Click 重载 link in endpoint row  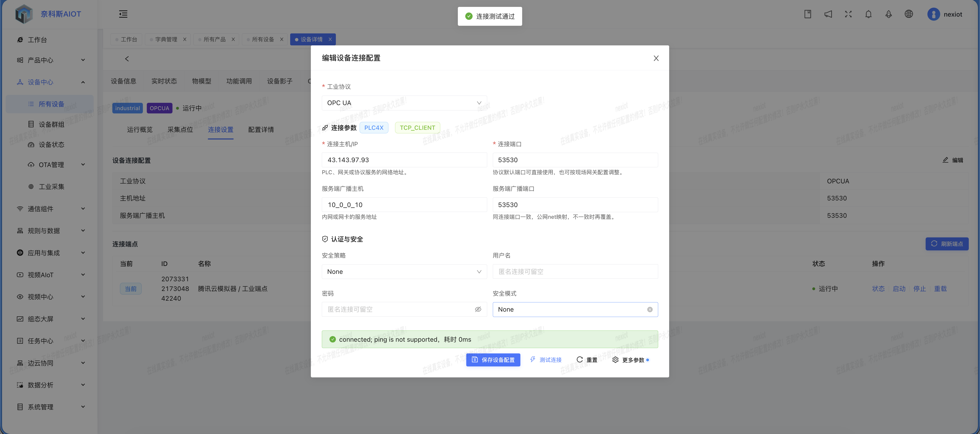click(x=940, y=289)
